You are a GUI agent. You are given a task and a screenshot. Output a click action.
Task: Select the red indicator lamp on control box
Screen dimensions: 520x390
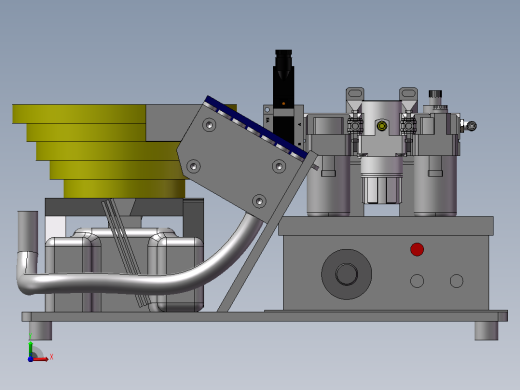click(417, 249)
